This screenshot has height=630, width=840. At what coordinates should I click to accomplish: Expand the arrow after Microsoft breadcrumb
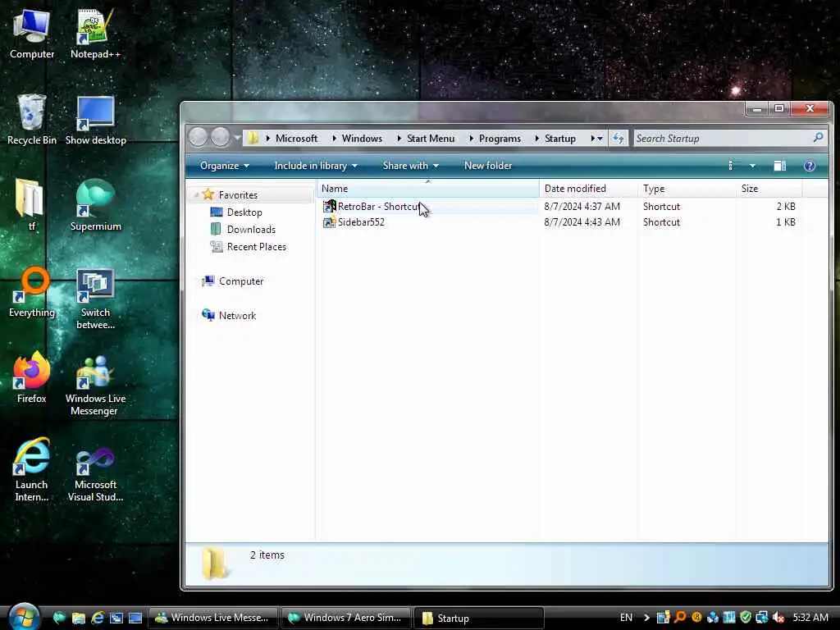tap(335, 138)
